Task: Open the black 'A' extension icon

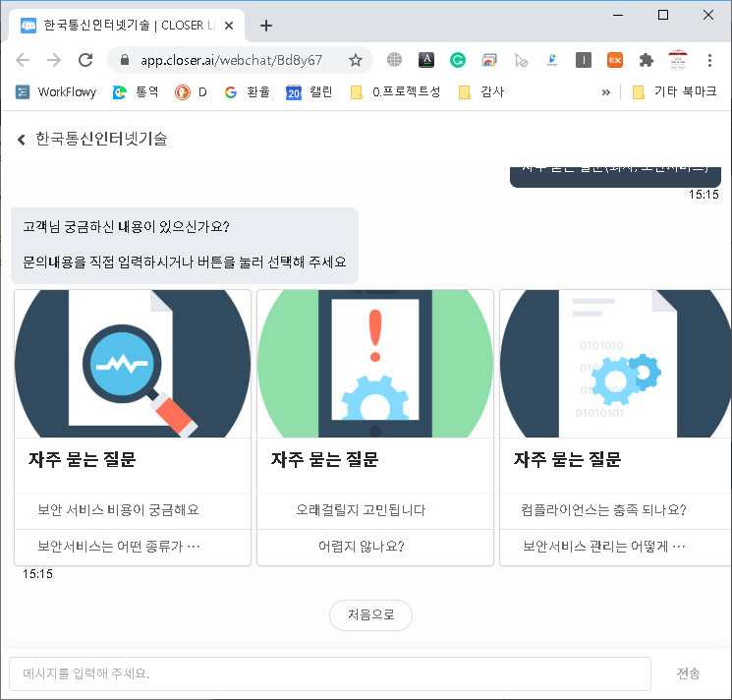Action: (426, 60)
